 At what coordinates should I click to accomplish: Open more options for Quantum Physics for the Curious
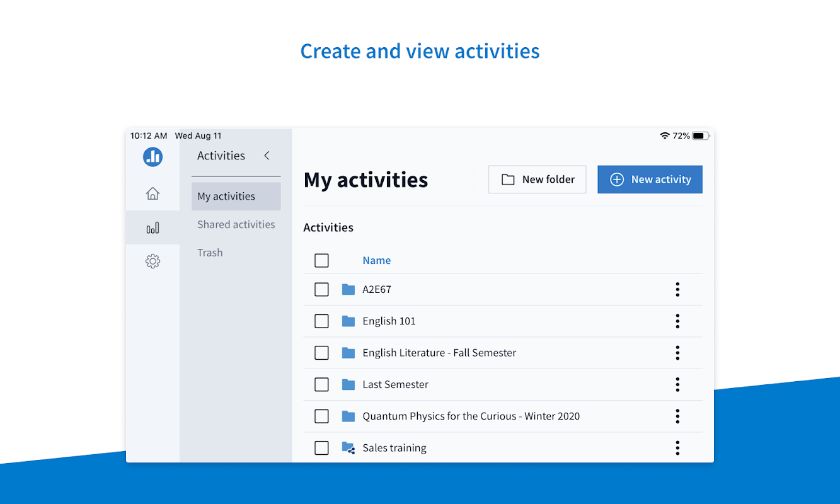click(677, 416)
